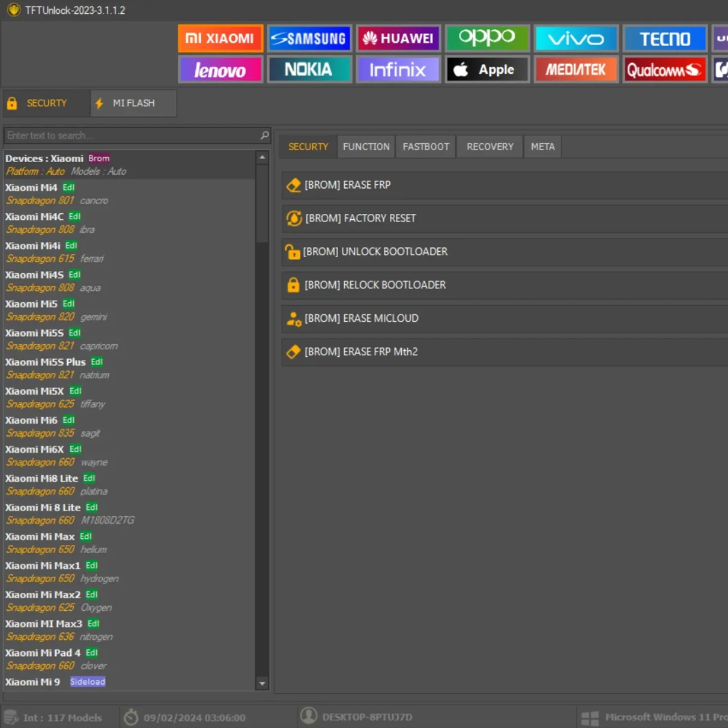Click the TFTUnlock app icon in title bar
Viewport: 728px width, 728px height.
(x=13, y=10)
